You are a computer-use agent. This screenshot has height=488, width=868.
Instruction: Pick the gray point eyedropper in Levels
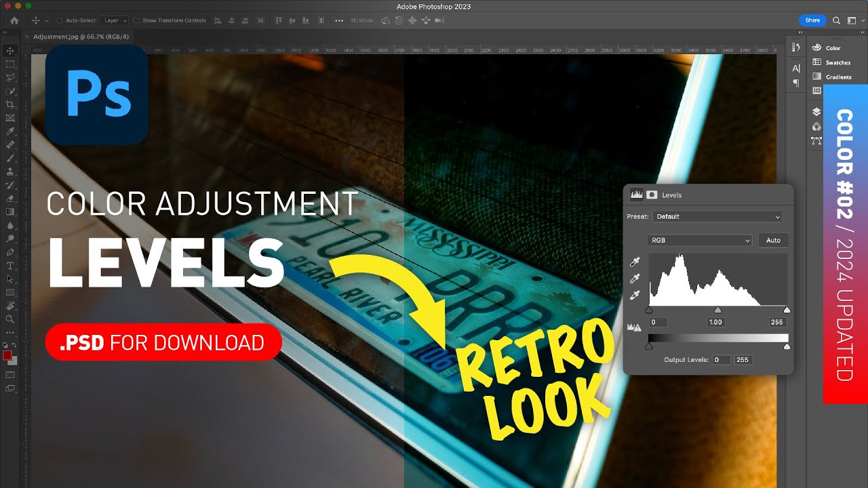635,279
